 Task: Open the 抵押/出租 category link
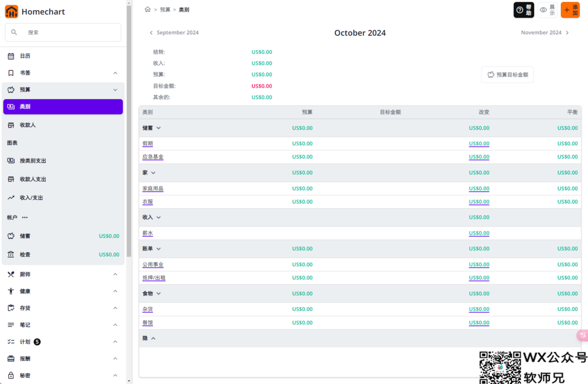pos(154,278)
